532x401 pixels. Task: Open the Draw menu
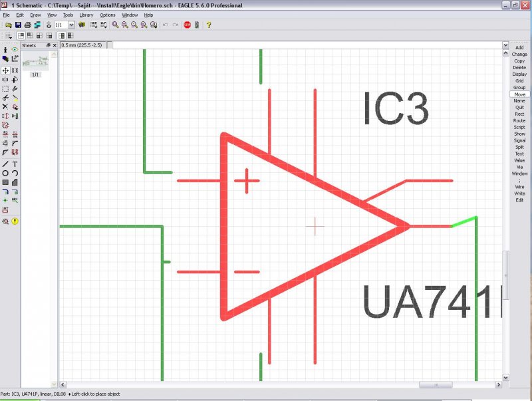35,15
